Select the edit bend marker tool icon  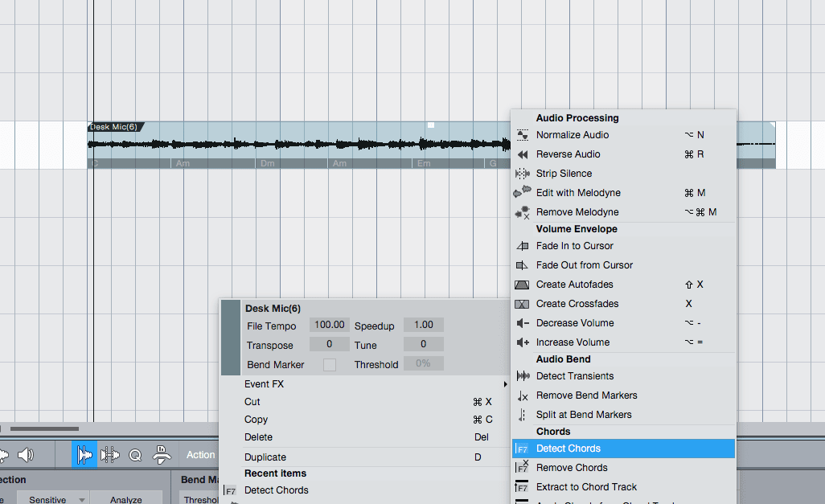(110, 454)
